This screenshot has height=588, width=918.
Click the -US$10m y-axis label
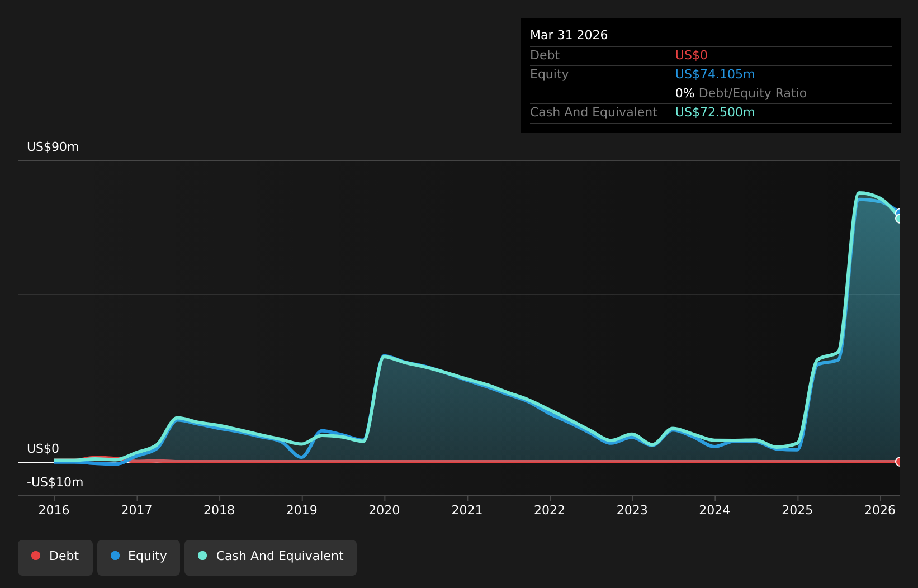pyautogui.click(x=55, y=482)
